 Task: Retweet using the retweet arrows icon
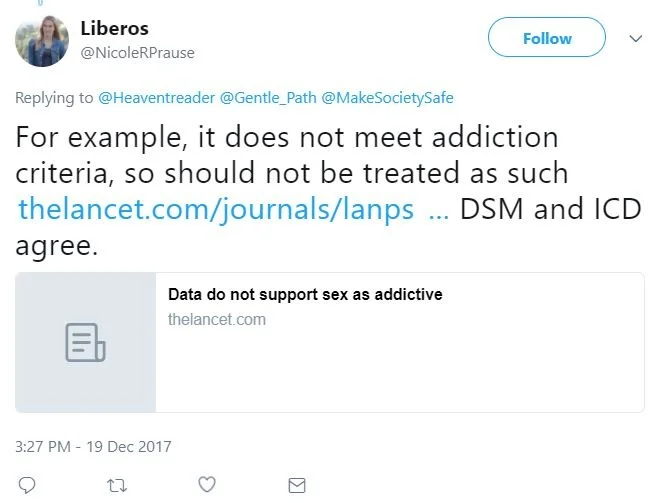(117, 486)
